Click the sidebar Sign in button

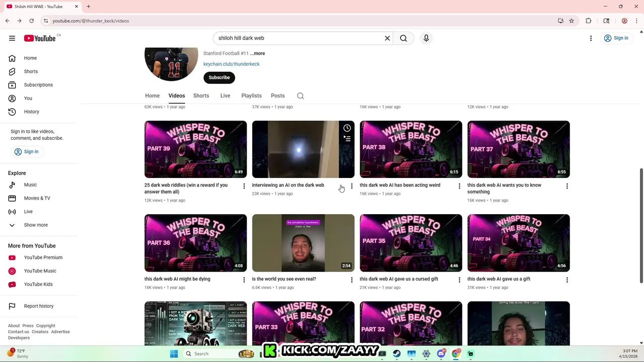(x=26, y=151)
